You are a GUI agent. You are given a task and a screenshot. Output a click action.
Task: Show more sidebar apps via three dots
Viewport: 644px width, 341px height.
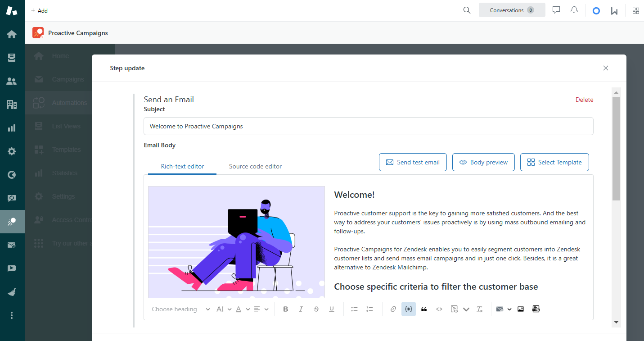click(12, 315)
